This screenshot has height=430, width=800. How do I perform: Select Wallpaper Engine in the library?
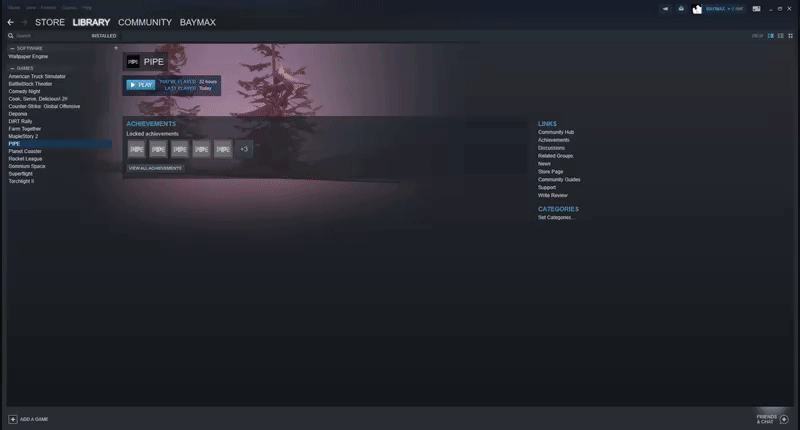tap(28, 57)
